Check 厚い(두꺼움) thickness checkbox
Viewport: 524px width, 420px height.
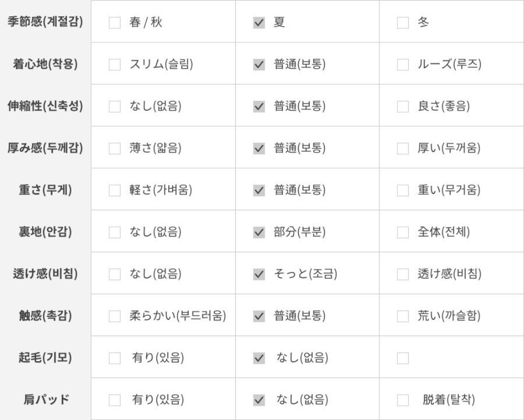click(x=403, y=149)
